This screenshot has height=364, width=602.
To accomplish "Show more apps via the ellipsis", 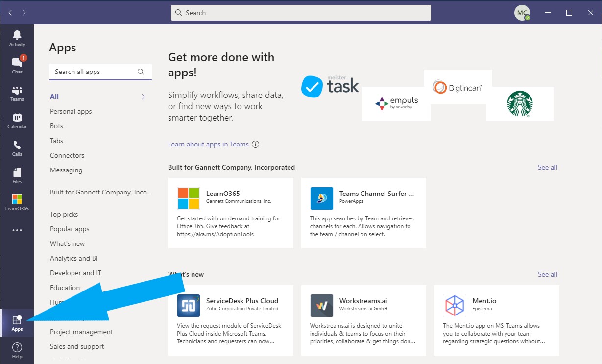I will tap(17, 230).
